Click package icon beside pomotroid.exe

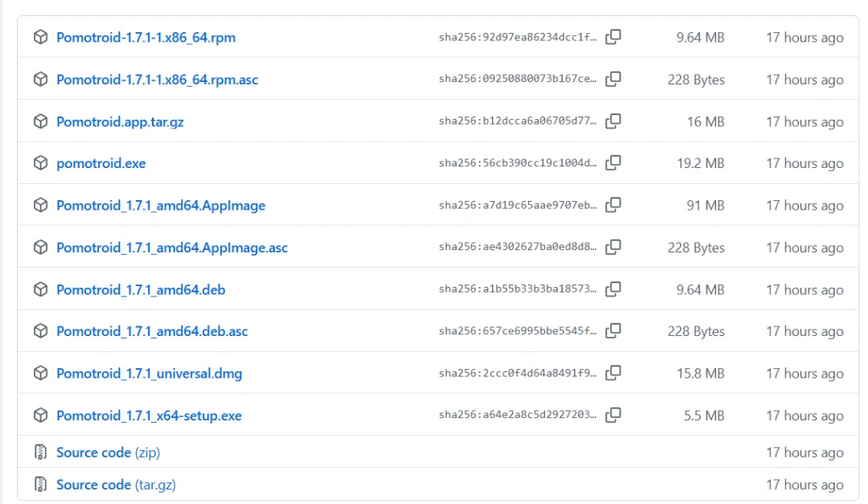point(40,163)
